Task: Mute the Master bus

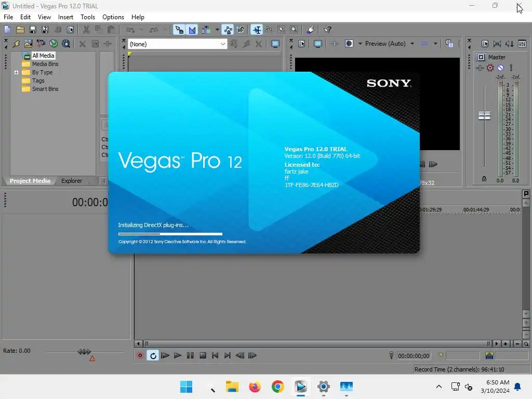Action: (500, 68)
